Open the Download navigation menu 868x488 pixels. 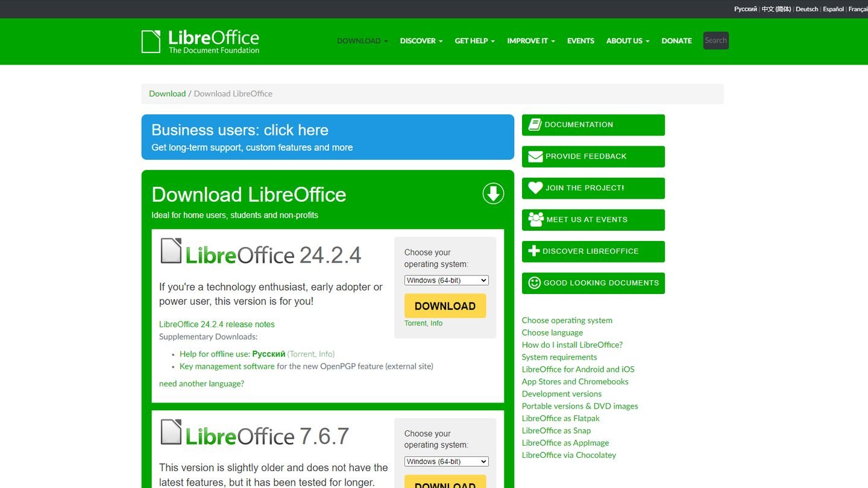pyautogui.click(x=362, y=41)
